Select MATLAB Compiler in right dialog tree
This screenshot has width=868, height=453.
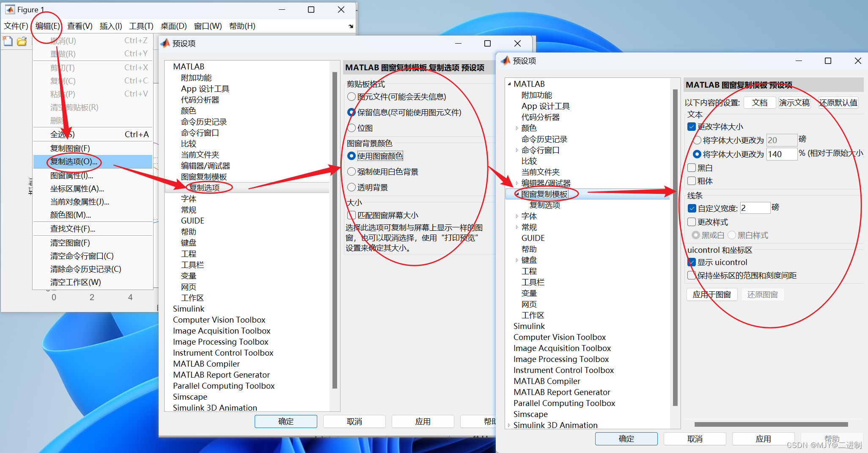(x=547, y=381)
